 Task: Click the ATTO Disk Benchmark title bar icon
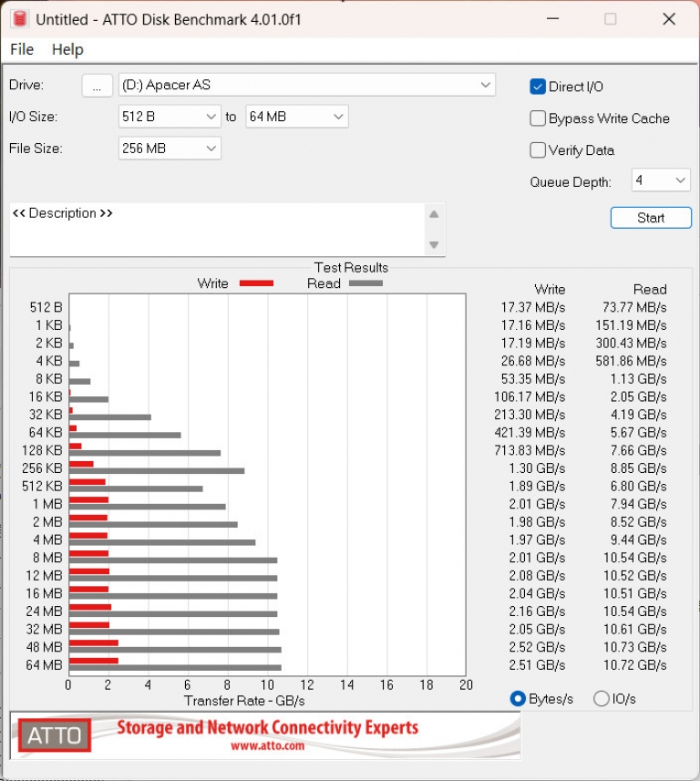click(20, 19)
